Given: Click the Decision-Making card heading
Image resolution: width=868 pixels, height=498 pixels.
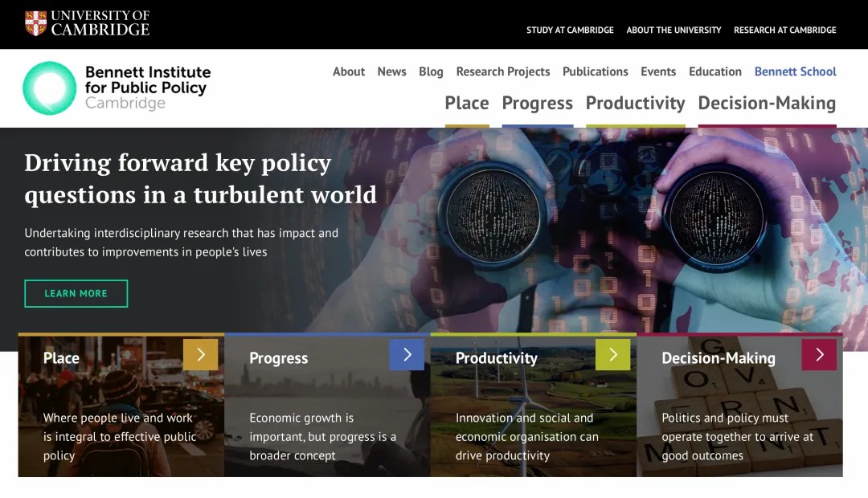Looking at the screenshot, I should (719, 358).
